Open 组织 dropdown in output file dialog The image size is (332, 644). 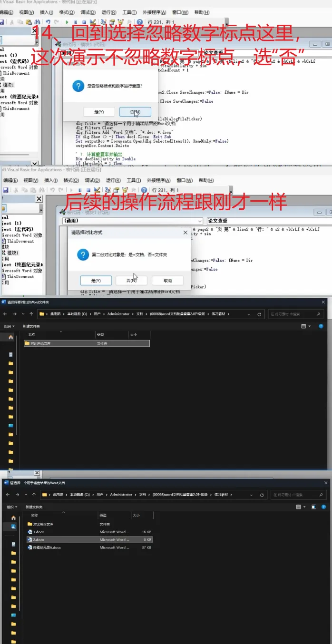coord(11,507)
